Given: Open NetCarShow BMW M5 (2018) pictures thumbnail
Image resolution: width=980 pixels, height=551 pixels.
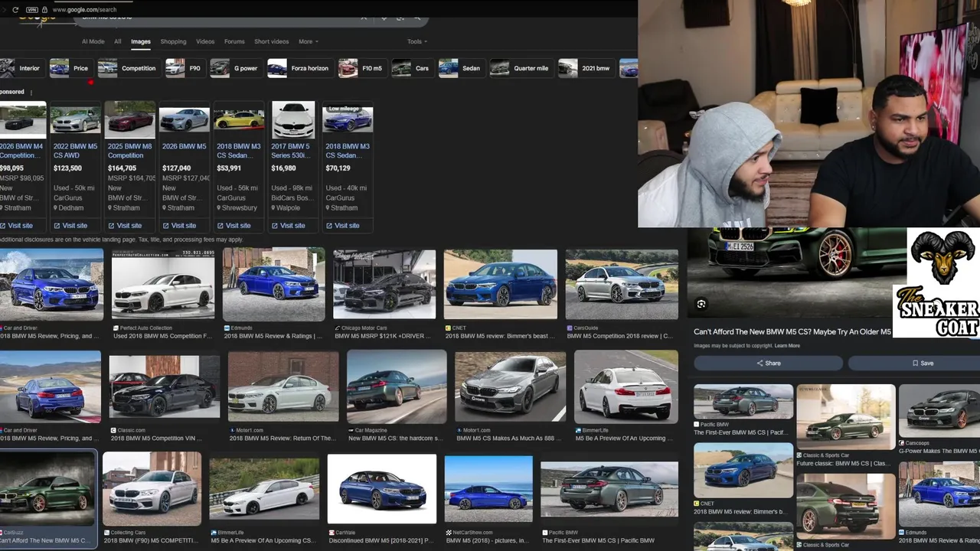Looking at the screenshot, I should (x=488, y=489).
